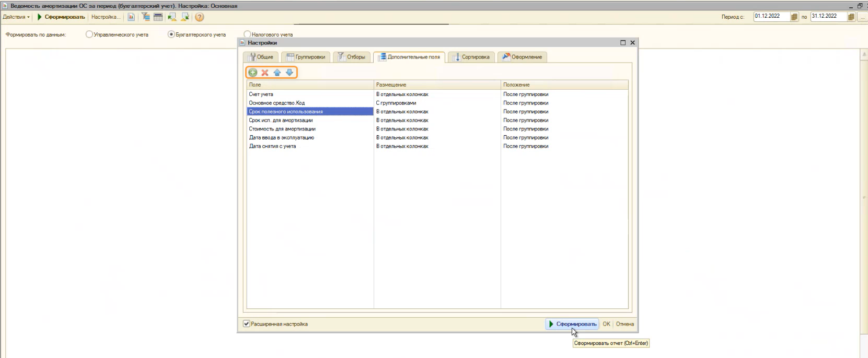Image resolution: width=868 pixels, height=358 pixels.
Task: Click the period selection ellipsis button
Action: (x=863, y=17)
